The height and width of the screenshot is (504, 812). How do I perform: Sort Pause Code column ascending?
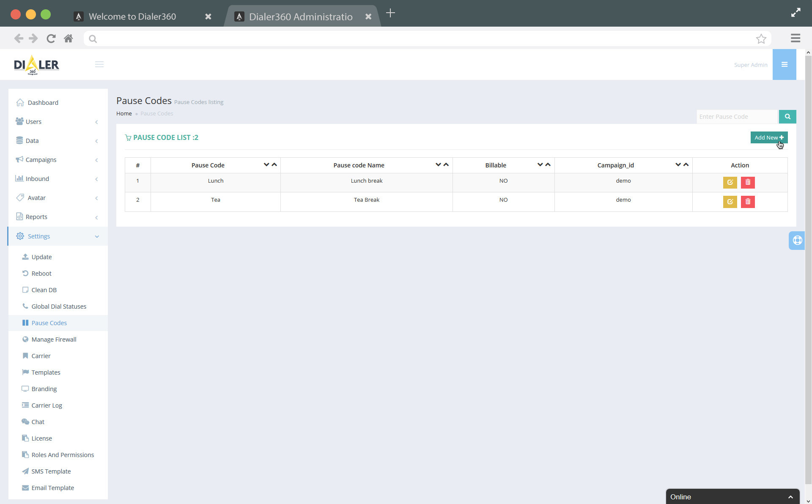(274, 164)
